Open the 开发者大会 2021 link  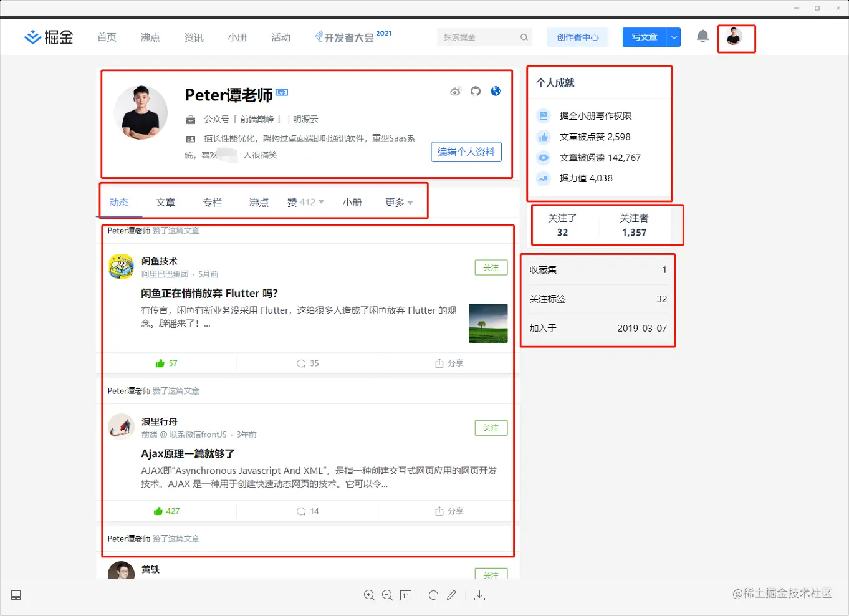(353, 37)
